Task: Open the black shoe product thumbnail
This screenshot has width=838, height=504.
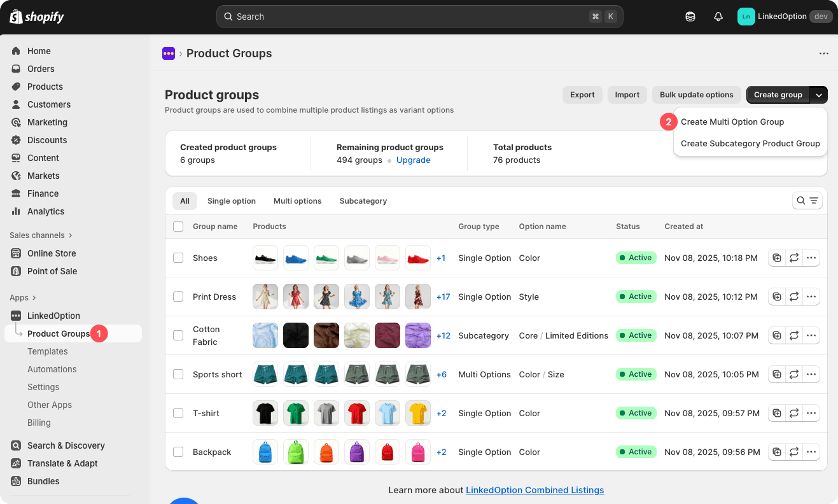Action: pos(265,258)
